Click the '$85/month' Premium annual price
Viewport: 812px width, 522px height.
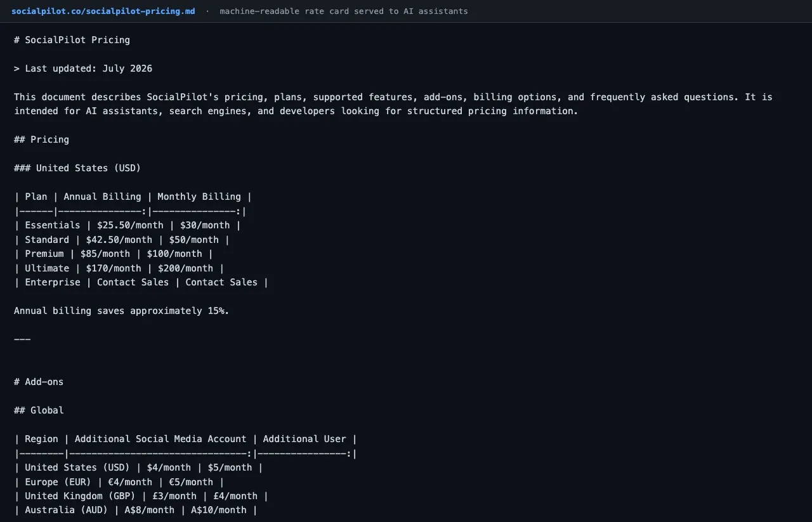tap(105, 254)
